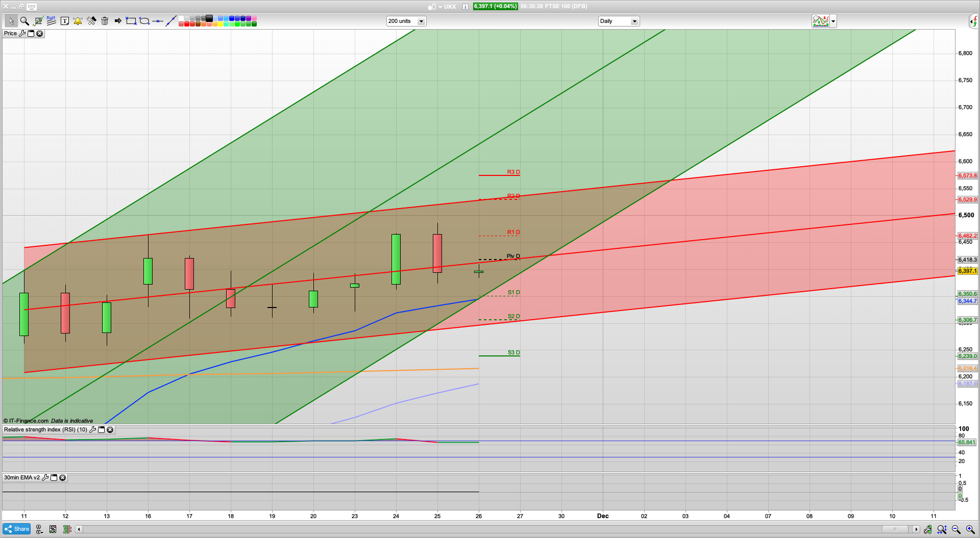
Task: Select the ellipse drawing tool
Action: (x=143, y=21)
